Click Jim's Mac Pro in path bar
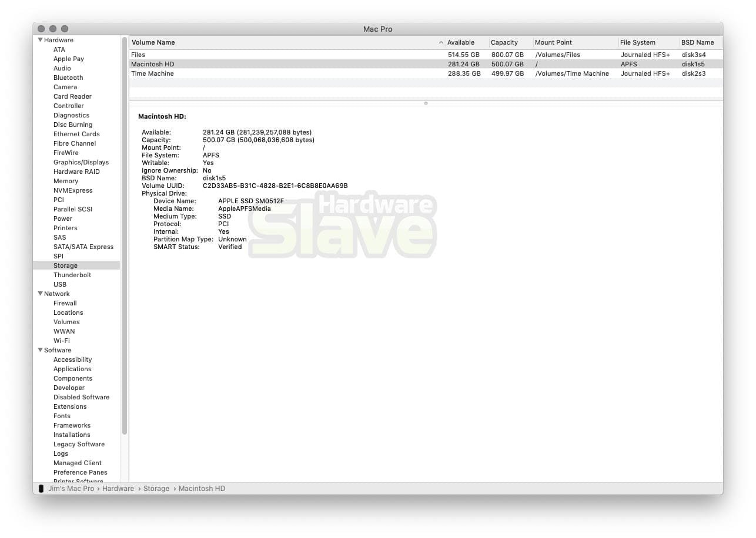 click(x=71, y=489)
